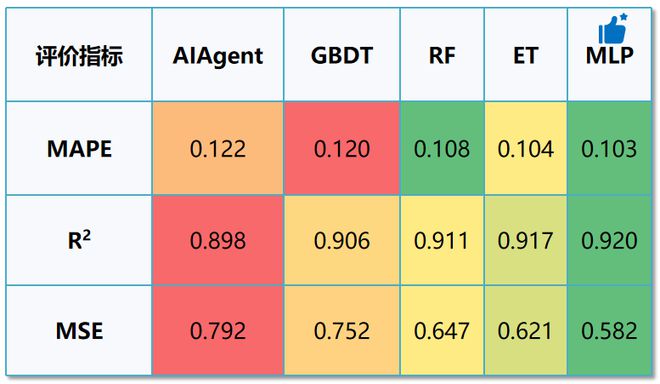The image size is (660, 384).
Task: Click the MSE row label
Action: click(79, 331)
